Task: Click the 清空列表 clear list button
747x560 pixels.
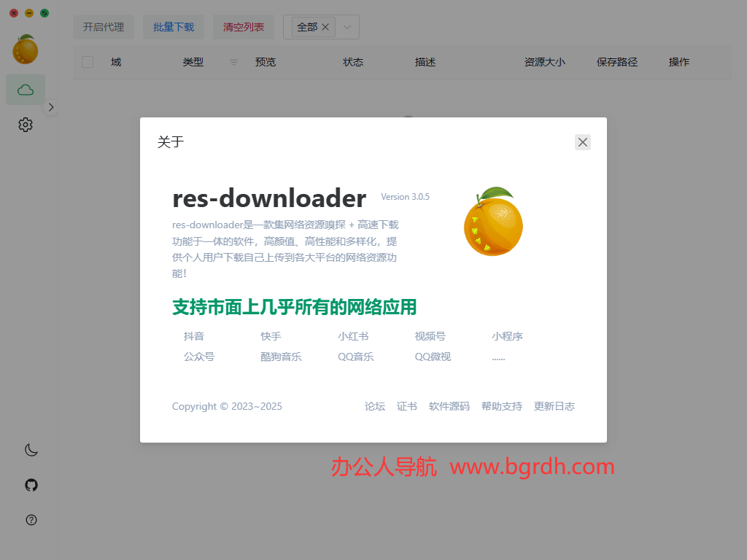Action: click(x=243, y=27)
